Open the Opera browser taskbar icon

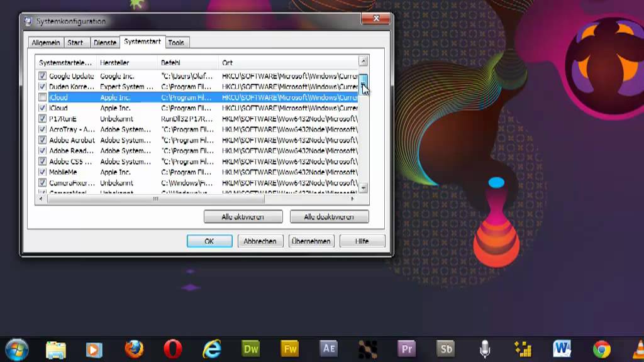pyautogui.click(x=173, y=349)
